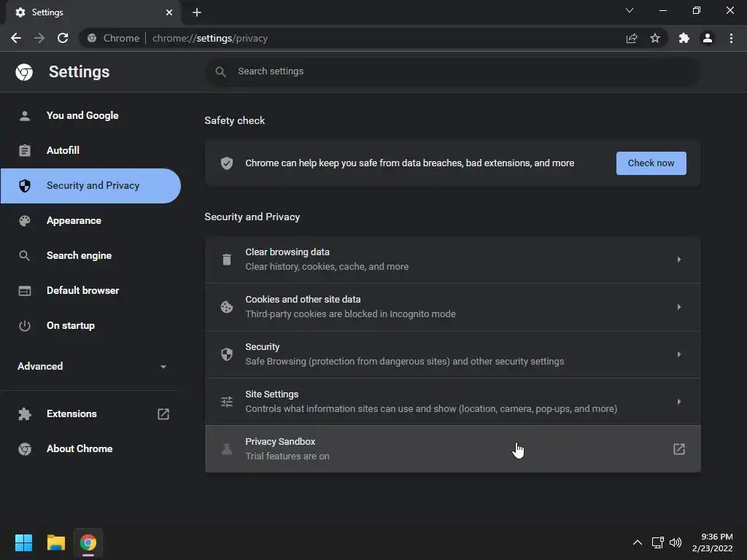Open the profile avatar menu
The width and height of the screenshot is (747, 560).
(708, 38)
